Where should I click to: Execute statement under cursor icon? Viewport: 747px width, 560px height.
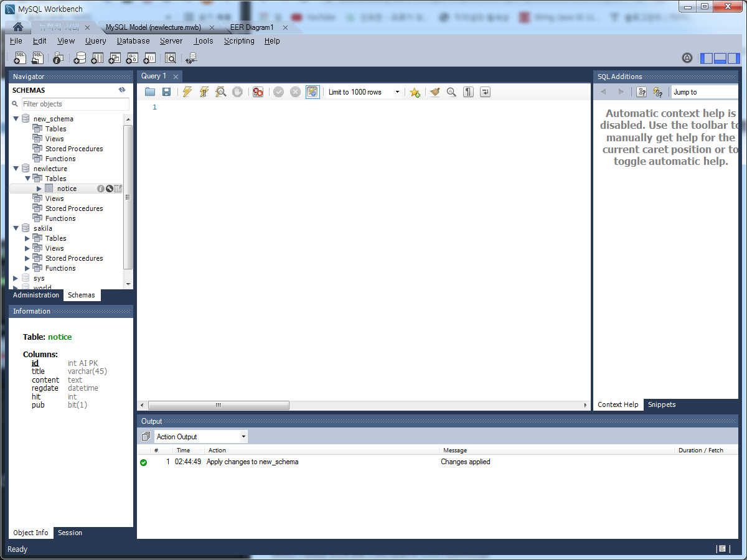204,92
